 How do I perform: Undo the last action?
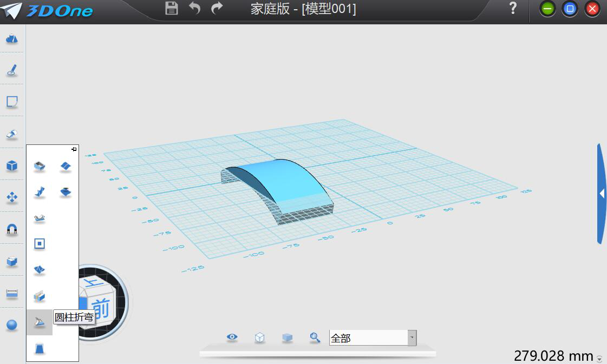point(195,8)
